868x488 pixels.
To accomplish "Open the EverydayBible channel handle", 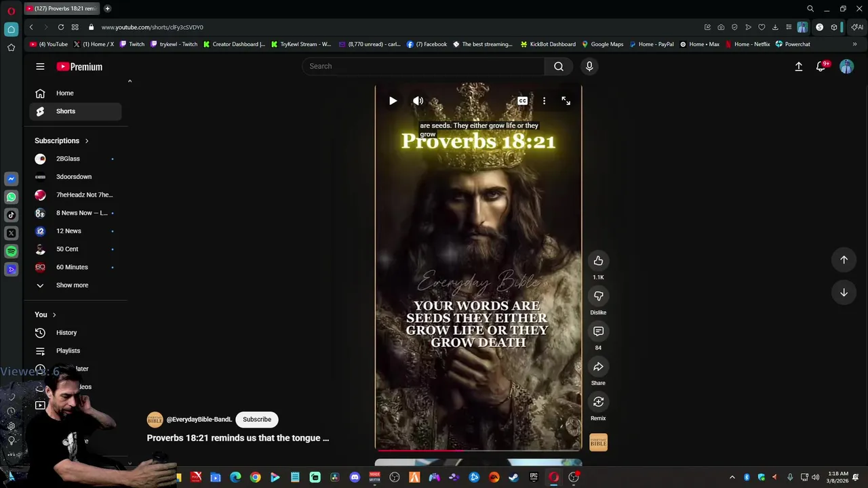I will 199,420.
